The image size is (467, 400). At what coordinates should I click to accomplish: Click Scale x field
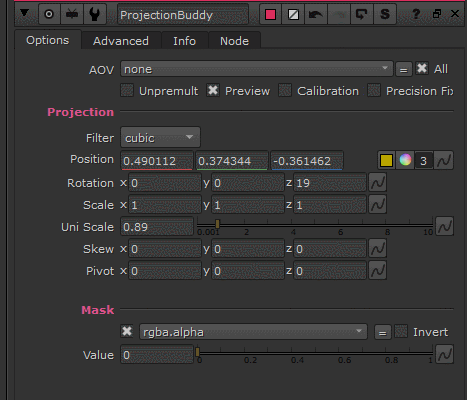[165, 205]
